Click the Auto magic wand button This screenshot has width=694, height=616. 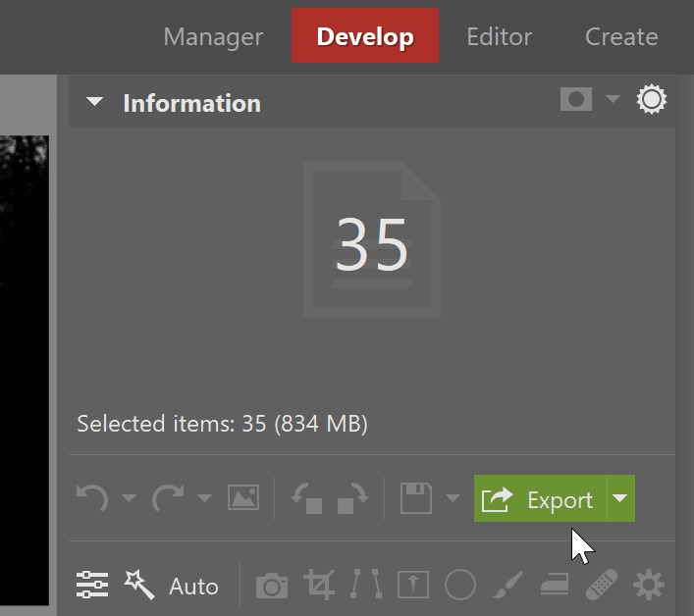tap(171, 585)
